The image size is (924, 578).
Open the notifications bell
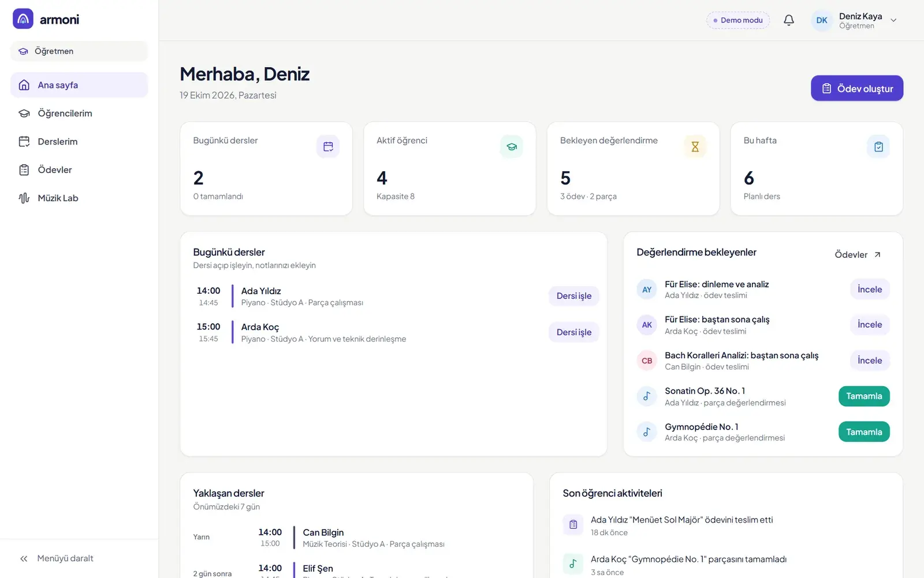(x=788, y=20)
